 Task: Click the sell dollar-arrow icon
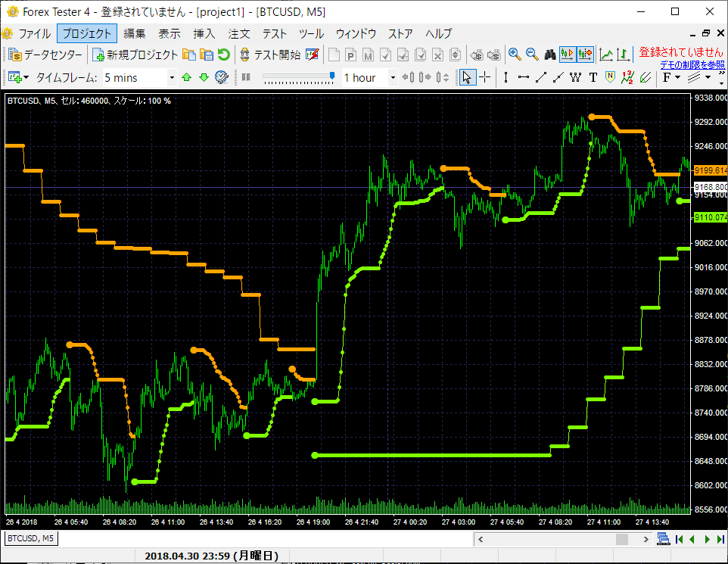click(494, 55)
